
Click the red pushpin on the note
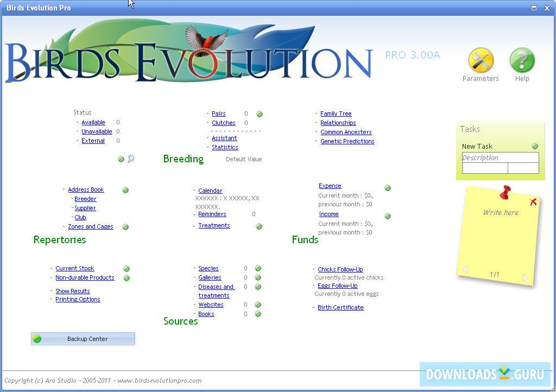click(506, 192)
